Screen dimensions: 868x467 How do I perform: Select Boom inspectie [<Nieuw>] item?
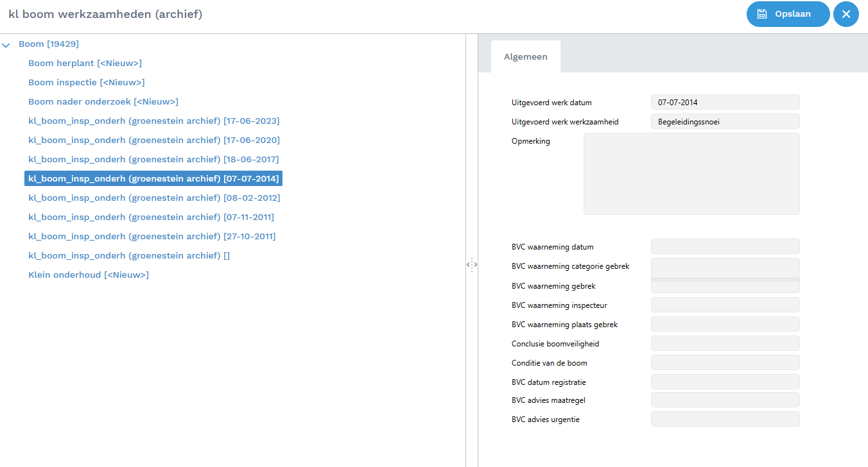[x=86, y=82]
